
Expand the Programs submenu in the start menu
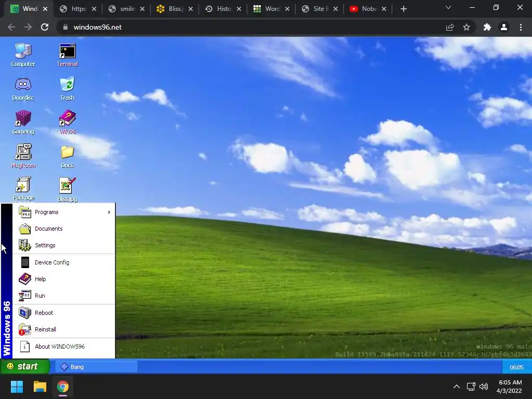click(x=64, y=212)
